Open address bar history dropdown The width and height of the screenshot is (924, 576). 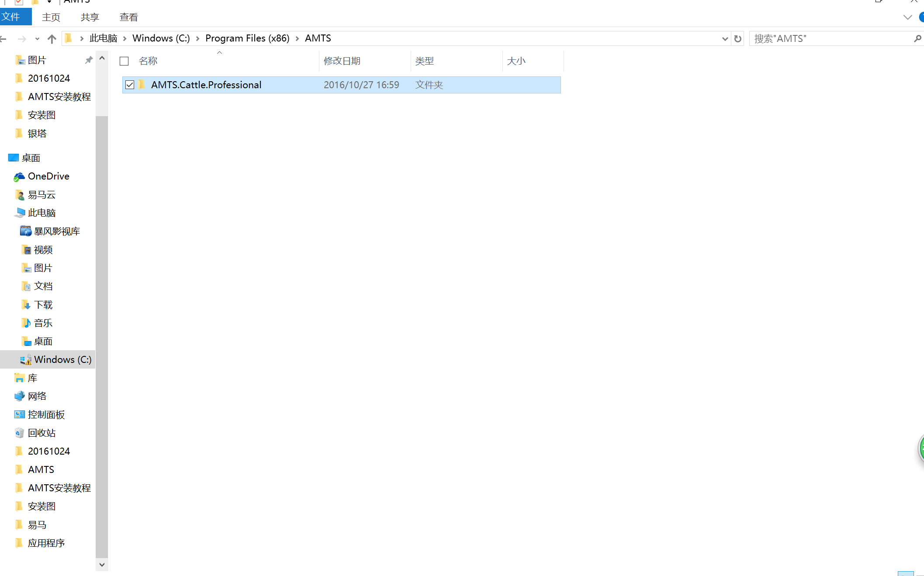tap(725, 39)
